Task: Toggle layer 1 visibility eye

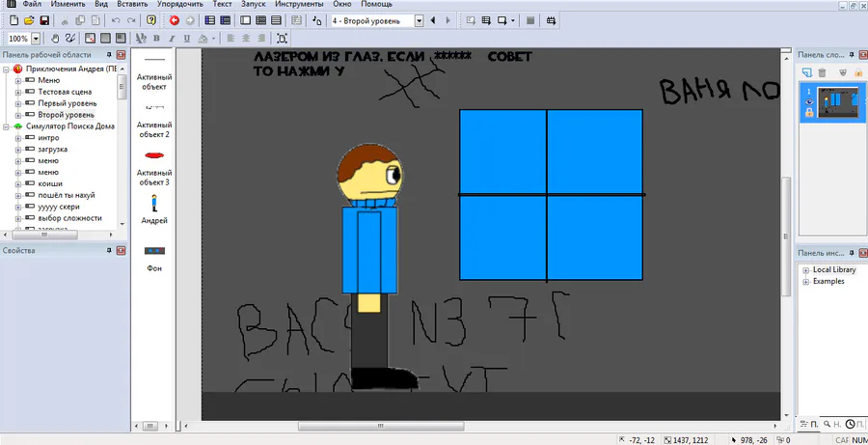Action: point(809,102)
